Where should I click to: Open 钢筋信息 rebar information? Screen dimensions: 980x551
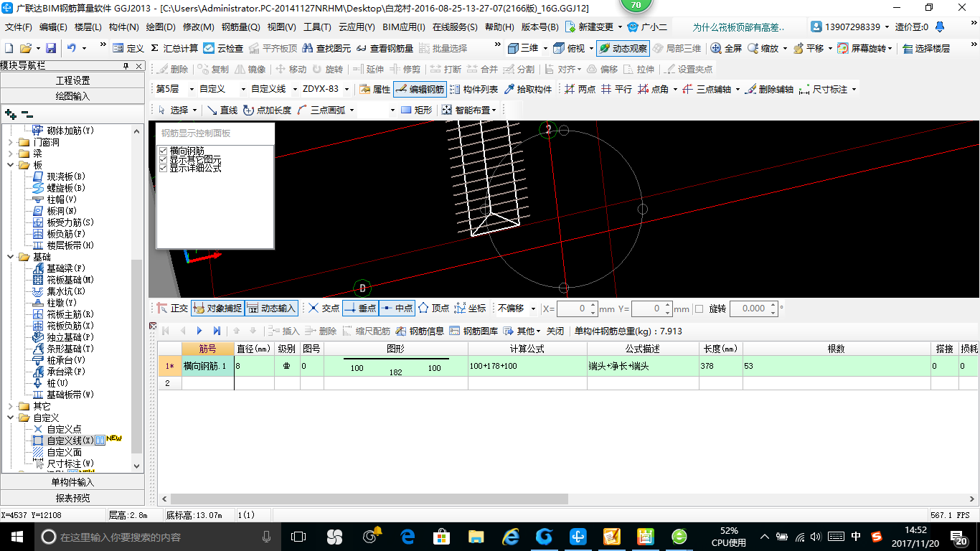(420, 331)
